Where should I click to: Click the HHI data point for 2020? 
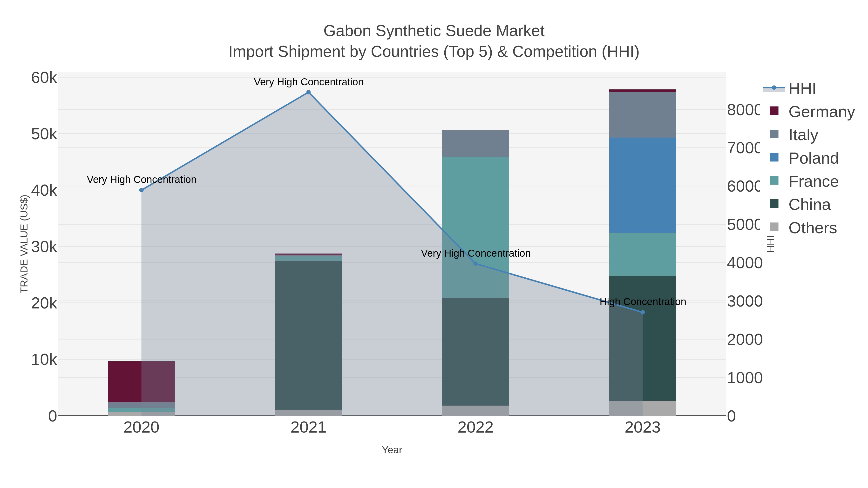coord(142,190)
